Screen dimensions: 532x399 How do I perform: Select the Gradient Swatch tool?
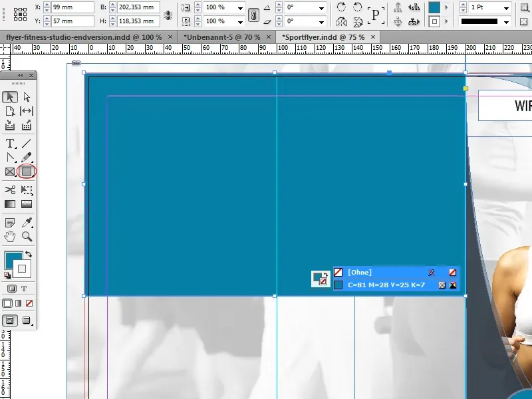pos(10,204)
